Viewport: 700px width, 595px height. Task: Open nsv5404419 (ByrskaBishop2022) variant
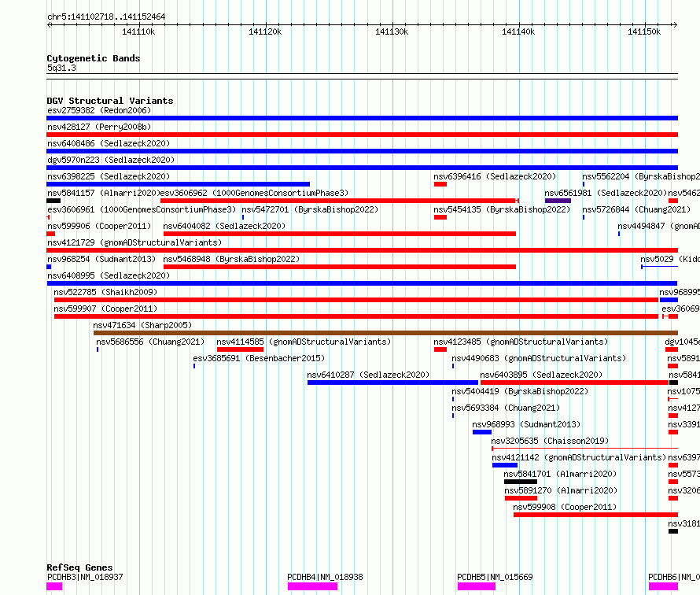tap(520, 391)
